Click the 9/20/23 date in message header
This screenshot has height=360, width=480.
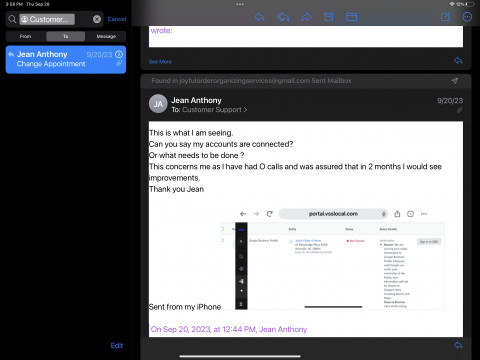pyautogui.click(x=450, y=101)
